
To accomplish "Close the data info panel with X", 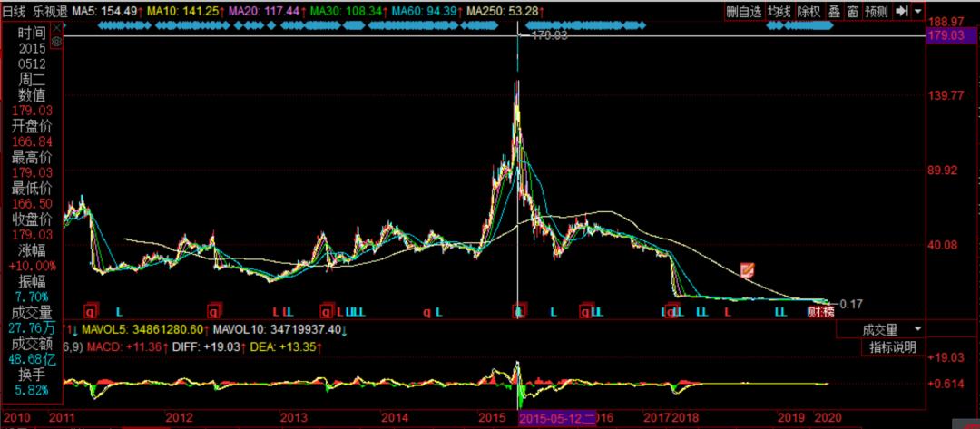I will 58,28.
